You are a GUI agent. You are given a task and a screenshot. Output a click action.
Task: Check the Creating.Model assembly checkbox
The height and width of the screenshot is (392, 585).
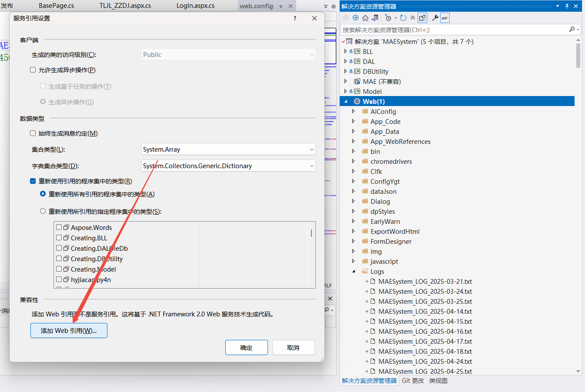click(59, 269)
